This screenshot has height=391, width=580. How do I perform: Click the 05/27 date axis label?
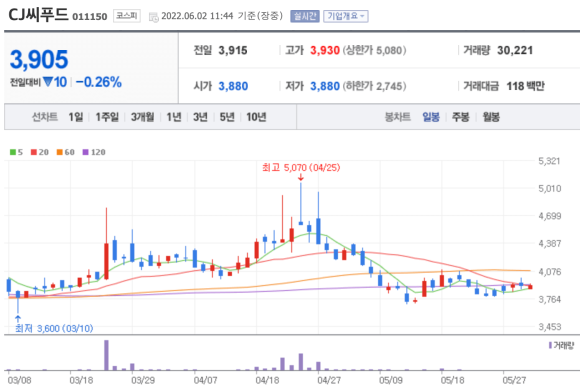pos(514,380)
